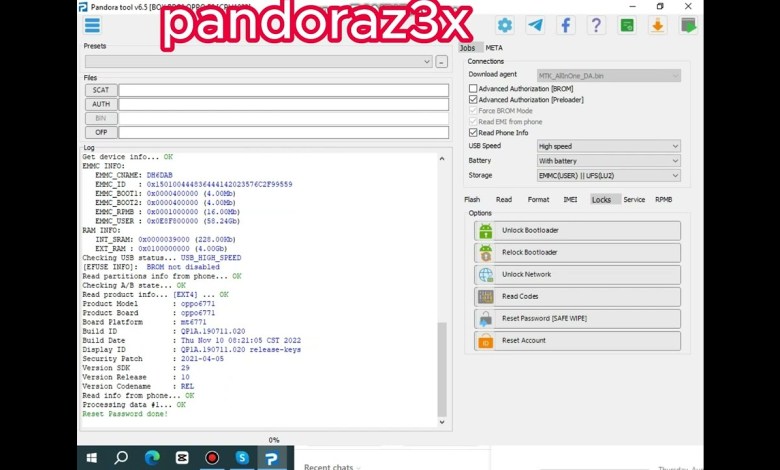Switch to the META tab
The image size is (780, 470).
coord(494,48)
